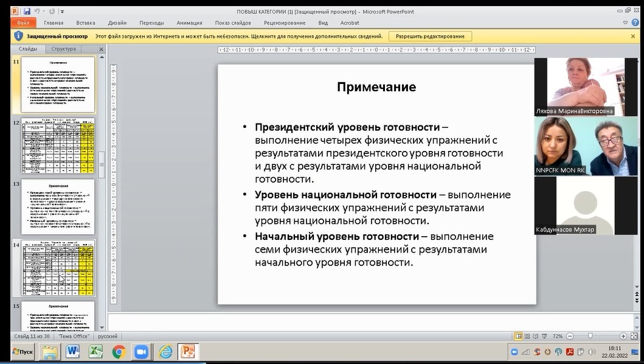The height and width of the screenshot is (364, 644).
Task: Click the Undo arrow icon
Action: [37, 11]
